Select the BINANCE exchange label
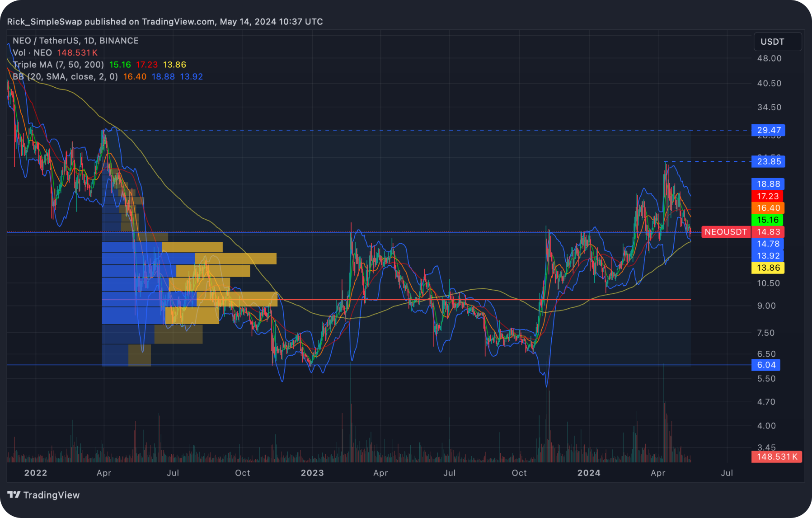Screen dimensions: 812x518 click(x=119, y=41)
